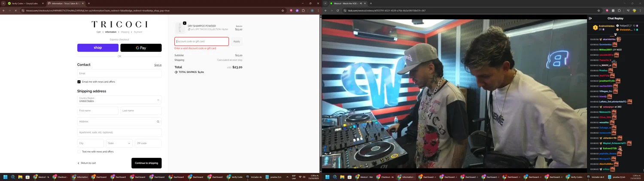
Task: Click the Apply discount button
Action: point(237,42)
